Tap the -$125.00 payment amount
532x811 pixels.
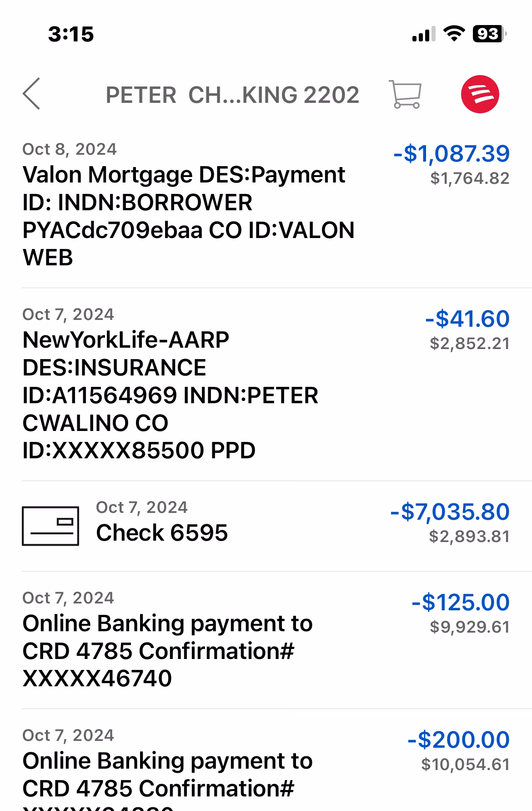(460, 602)
